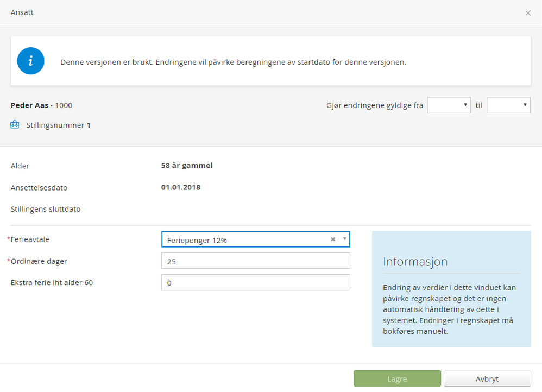Viewport: 542px width, 392px height.
Task: Close the Ansatt dialog with X
Action: 528,13
